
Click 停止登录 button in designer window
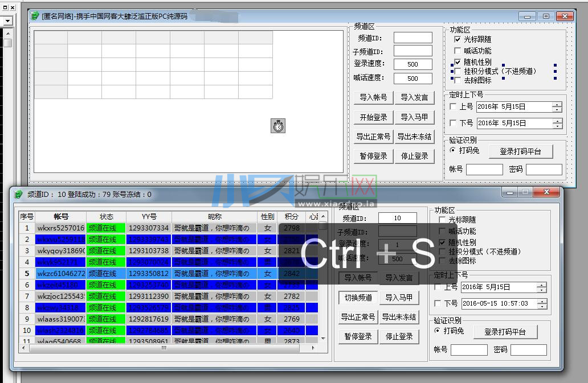pos(414,156)
